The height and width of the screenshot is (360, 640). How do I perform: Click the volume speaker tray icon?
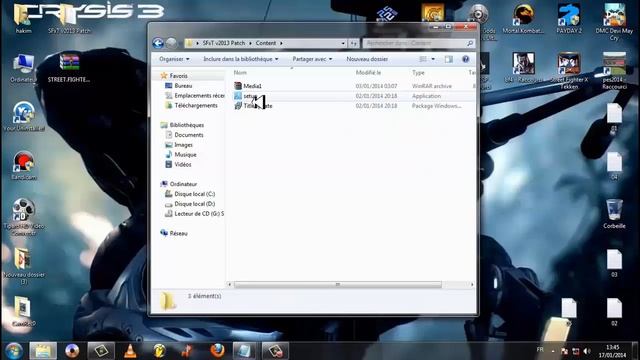click(587, 351)
